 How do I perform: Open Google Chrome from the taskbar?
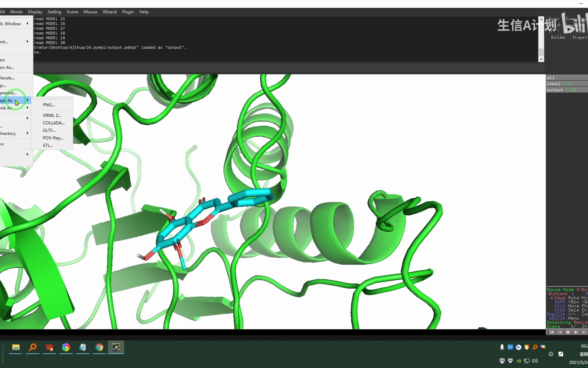coord(99,347)
